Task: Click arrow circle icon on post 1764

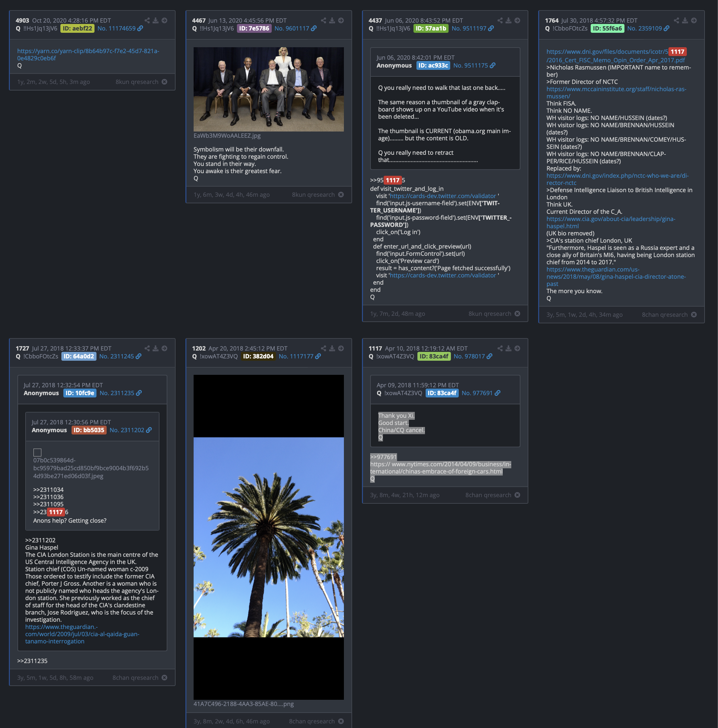Action: 694,20
